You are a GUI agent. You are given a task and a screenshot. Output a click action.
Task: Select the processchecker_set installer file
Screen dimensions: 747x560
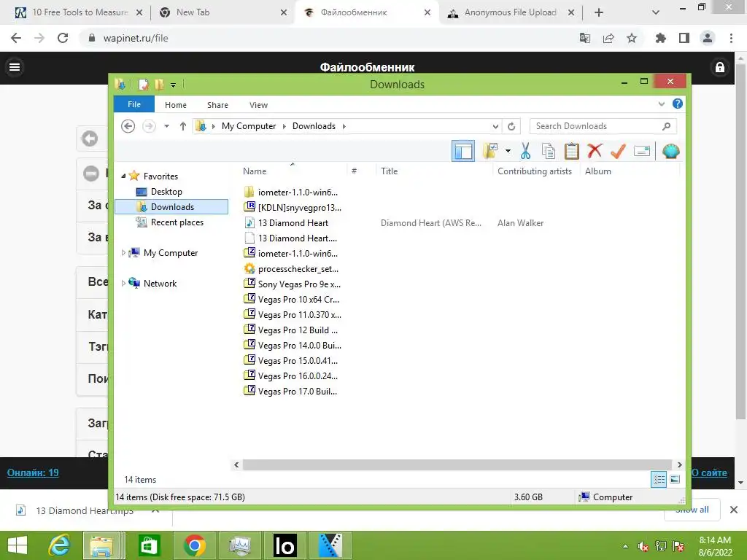click(292, 269)
